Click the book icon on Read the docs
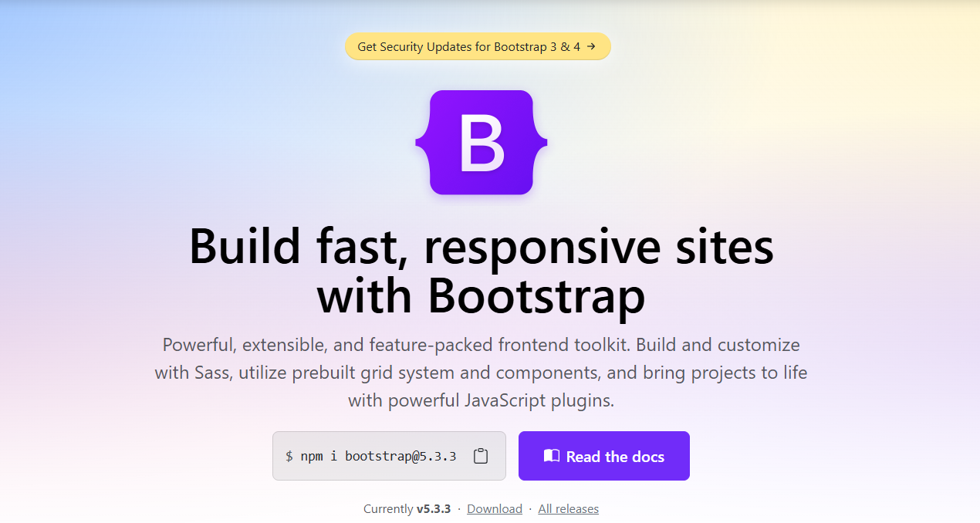 point(551,456)
